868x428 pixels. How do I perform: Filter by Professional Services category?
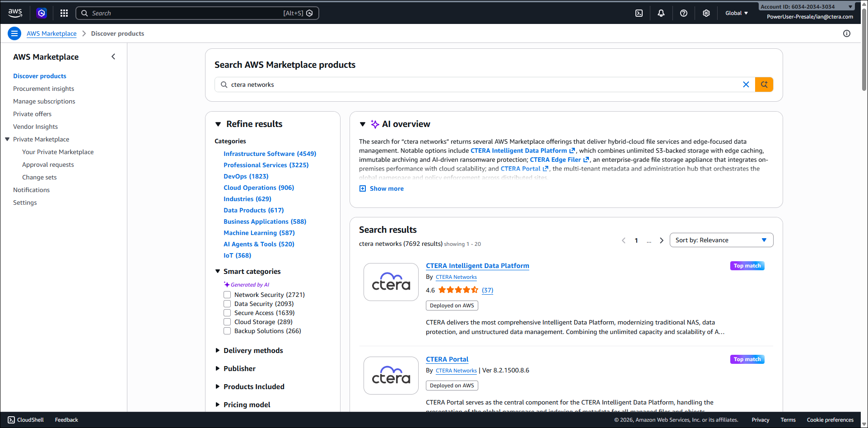(x=266, y=165)
